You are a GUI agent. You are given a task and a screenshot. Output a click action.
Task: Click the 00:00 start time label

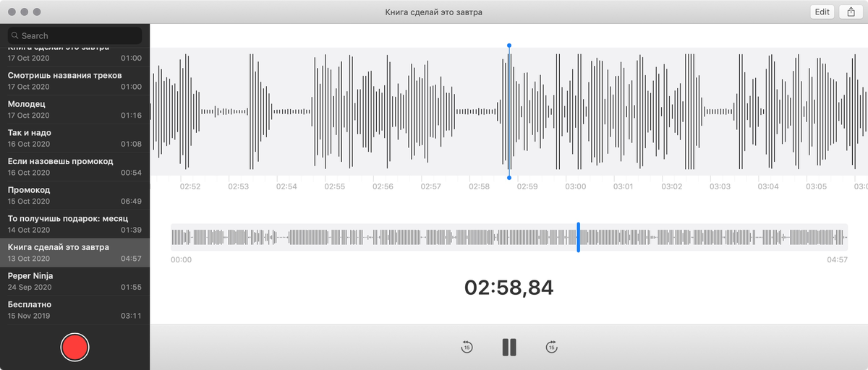click(182, 259)
